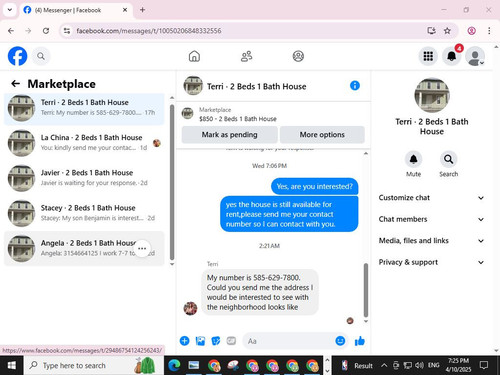This screenshot has width=500, height=375.
Task: Show hidden system tray icons chevron
Action: coord(384,365)
